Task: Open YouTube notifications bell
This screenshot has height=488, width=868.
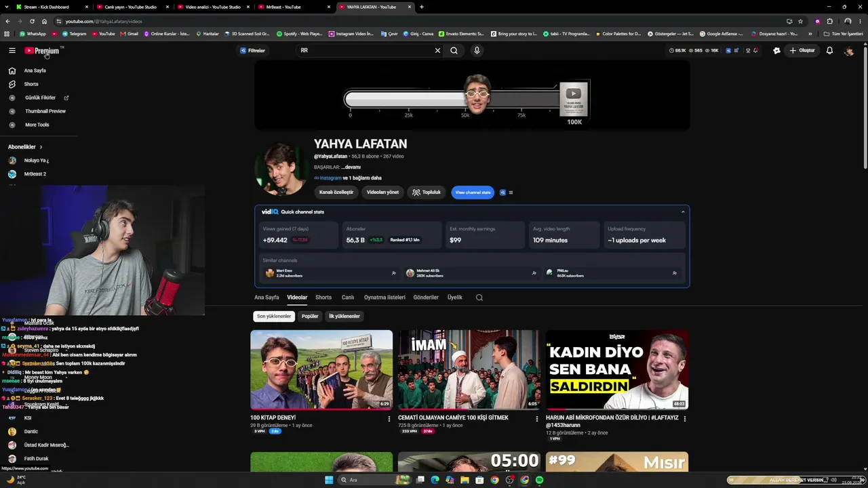Action: [x=829, y=51]
